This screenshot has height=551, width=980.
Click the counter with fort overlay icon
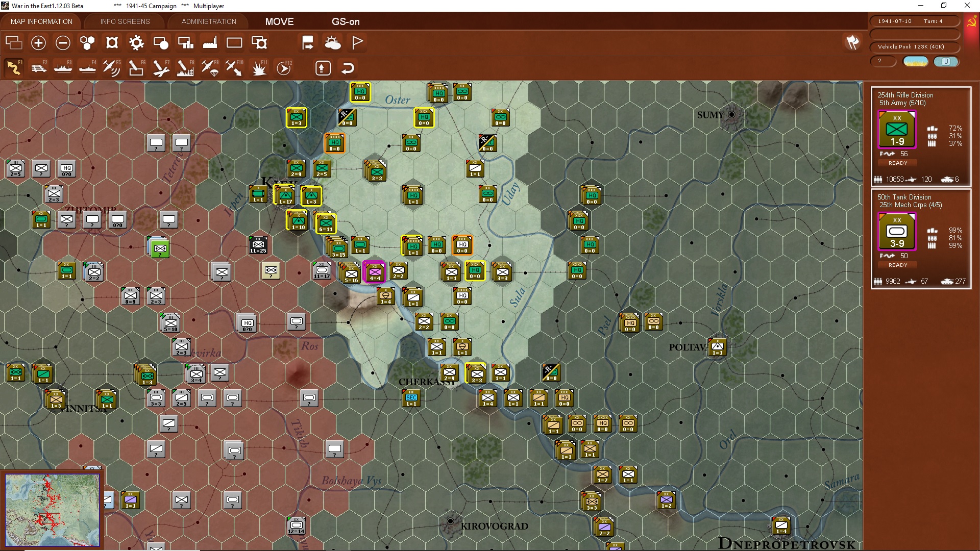coord(259,43)
